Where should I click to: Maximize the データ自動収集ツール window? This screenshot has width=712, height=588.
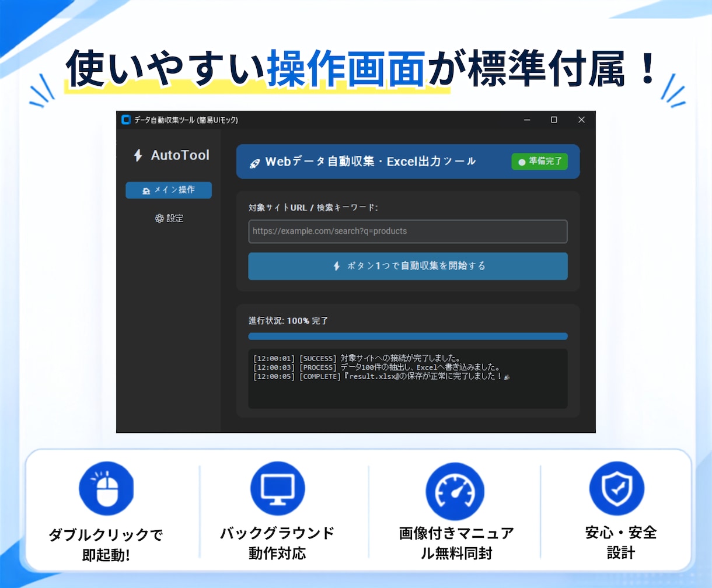coord(554,120)
